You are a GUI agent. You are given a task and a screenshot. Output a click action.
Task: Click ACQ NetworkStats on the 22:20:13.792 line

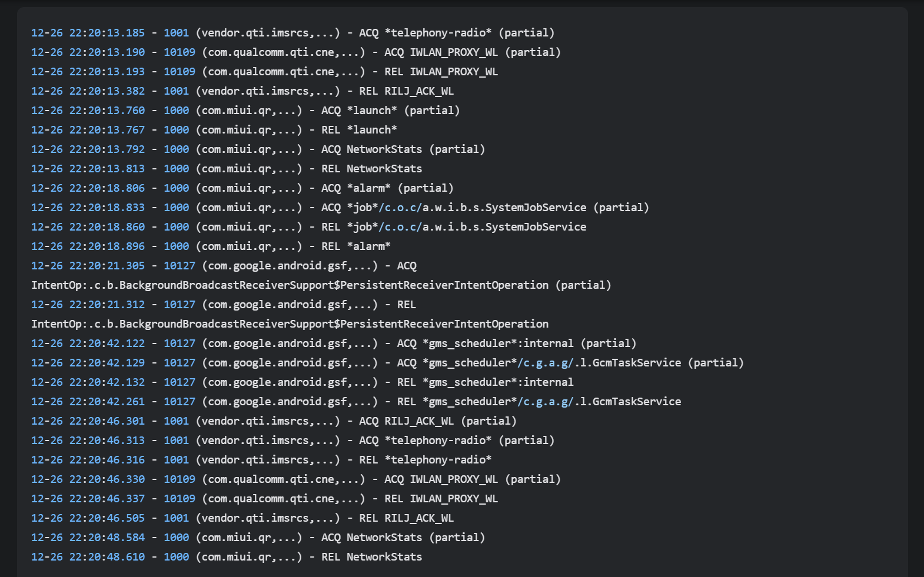point(371,149)
